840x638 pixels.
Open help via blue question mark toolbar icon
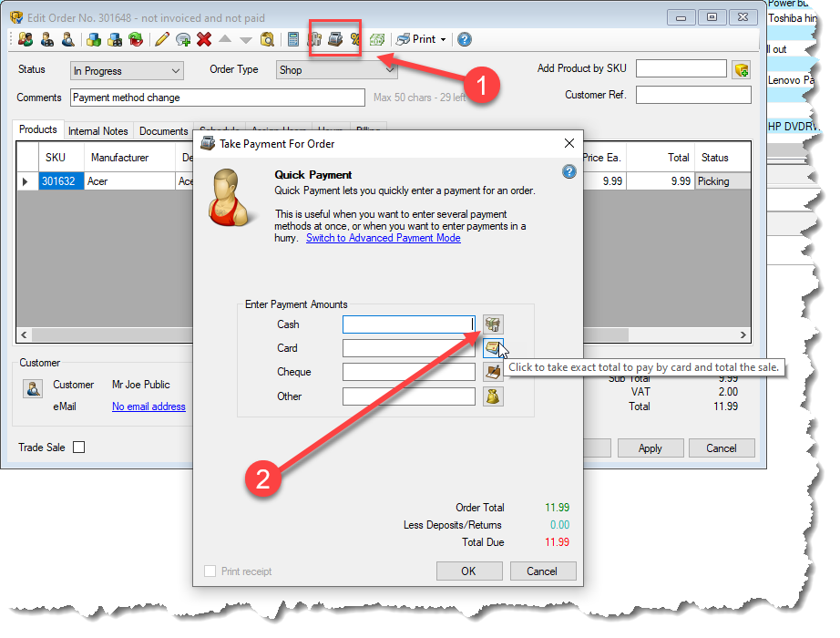[x=465, y=39]
